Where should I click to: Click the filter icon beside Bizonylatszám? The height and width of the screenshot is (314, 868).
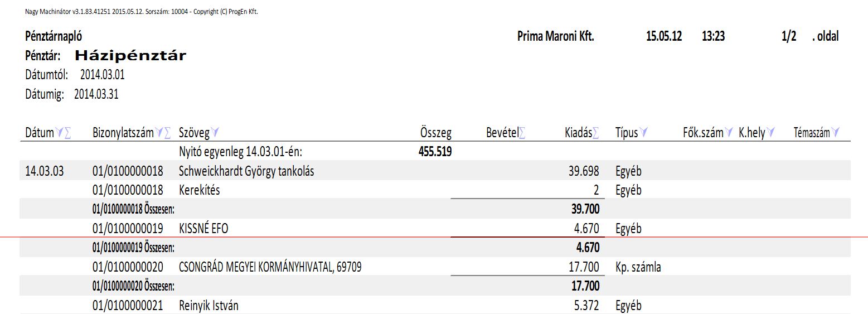159,133
